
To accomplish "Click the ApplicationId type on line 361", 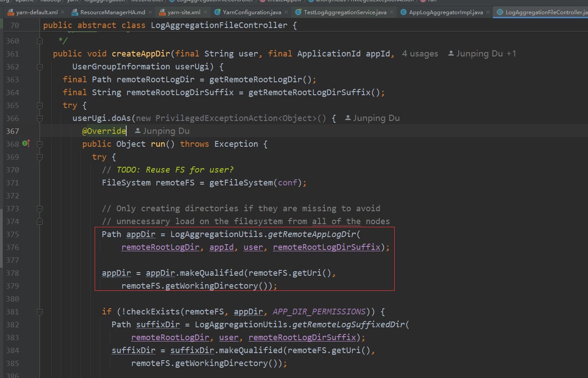I will pos(329,54).
